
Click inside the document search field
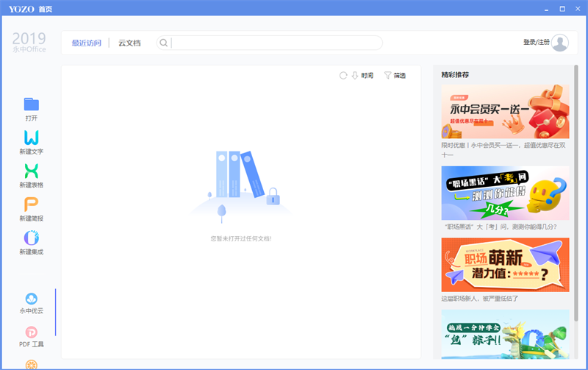pos(276,43)
